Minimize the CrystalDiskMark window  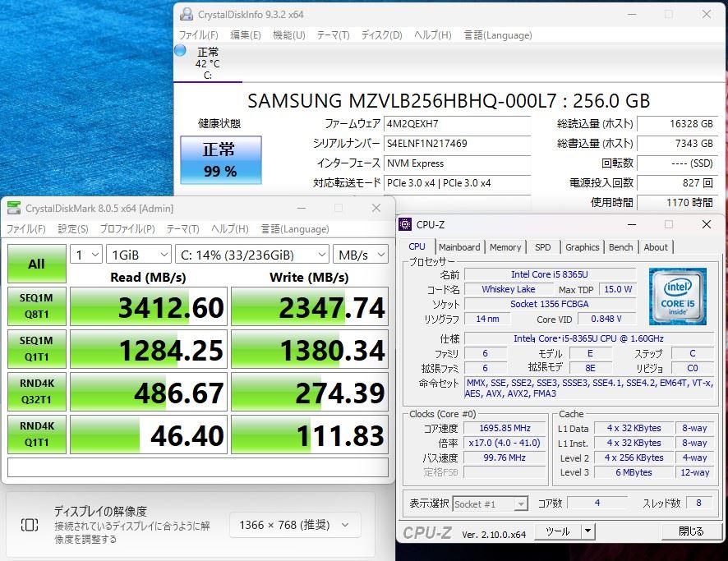[302, 209]
